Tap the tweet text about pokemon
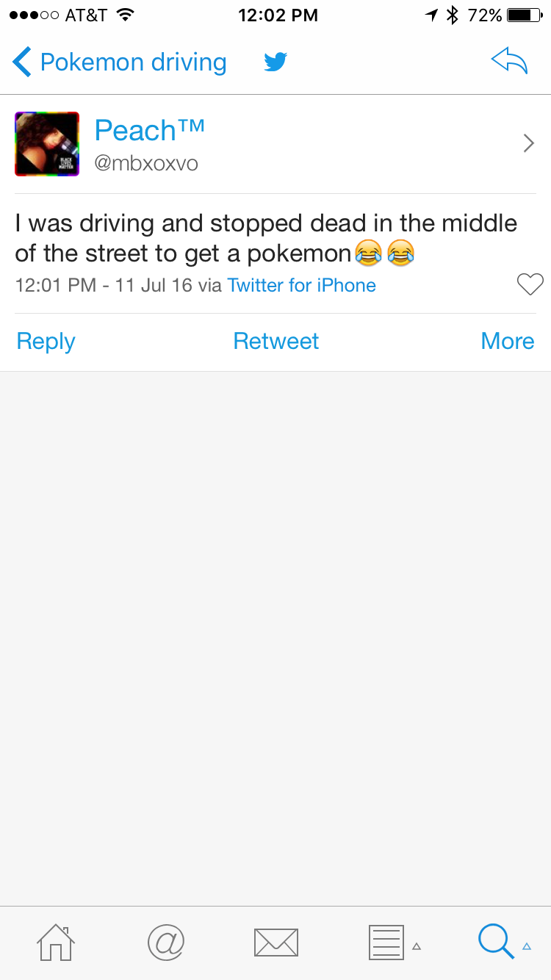Screen dimensions: 551x980 click(264, 238)
